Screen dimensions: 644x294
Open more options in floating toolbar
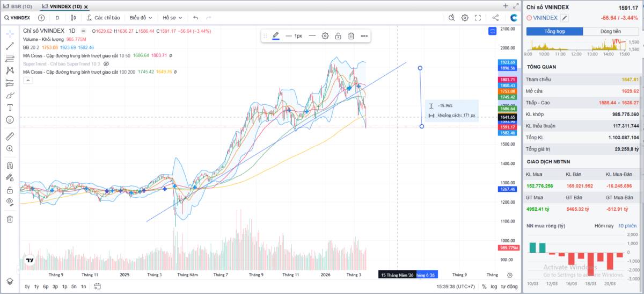364,35
